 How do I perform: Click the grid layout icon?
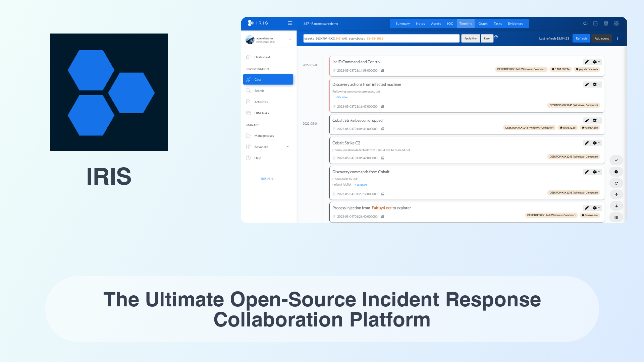tap(616, 23)
